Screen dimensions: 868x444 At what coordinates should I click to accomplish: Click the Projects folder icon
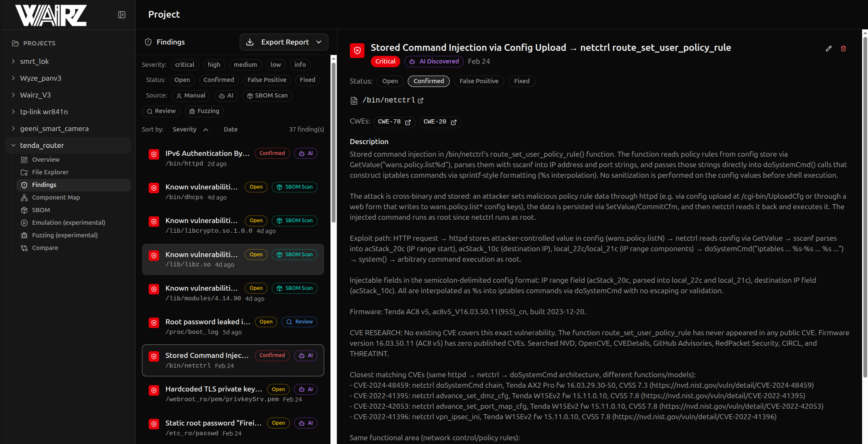(16, 43)
